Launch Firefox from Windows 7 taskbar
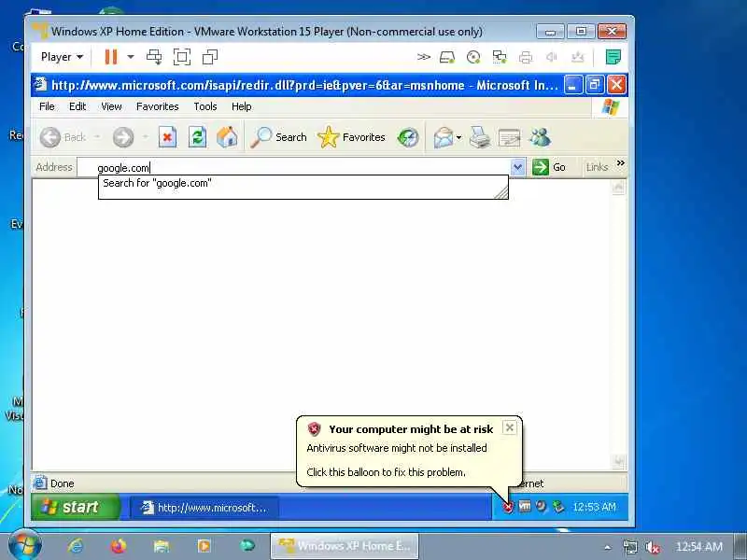This screenshot has width=747, height=560. pyautogui.click(x=119, y=546)
